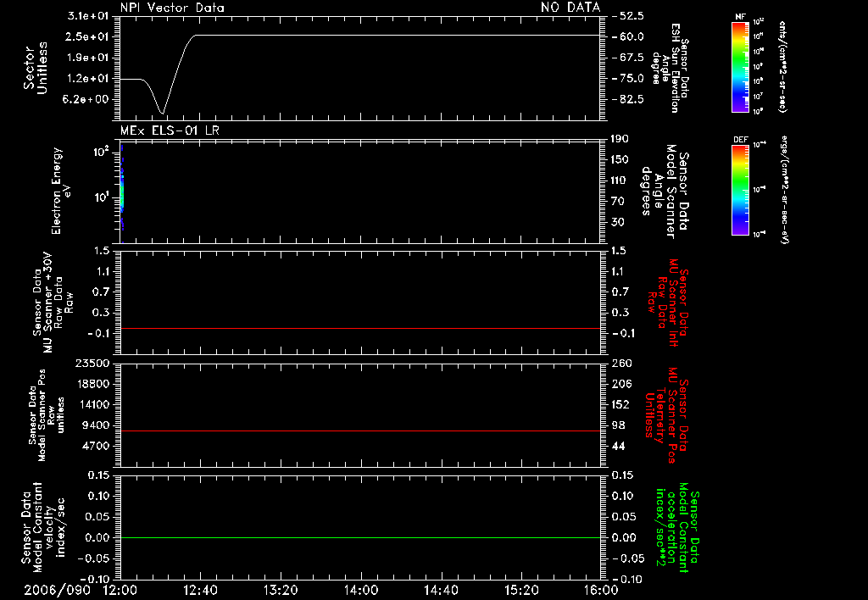The width and height of the screenshot is (868, 600).
Task: Click the "Model Scanner Angle degrees" axis title
Action: [x=665, y=192]
